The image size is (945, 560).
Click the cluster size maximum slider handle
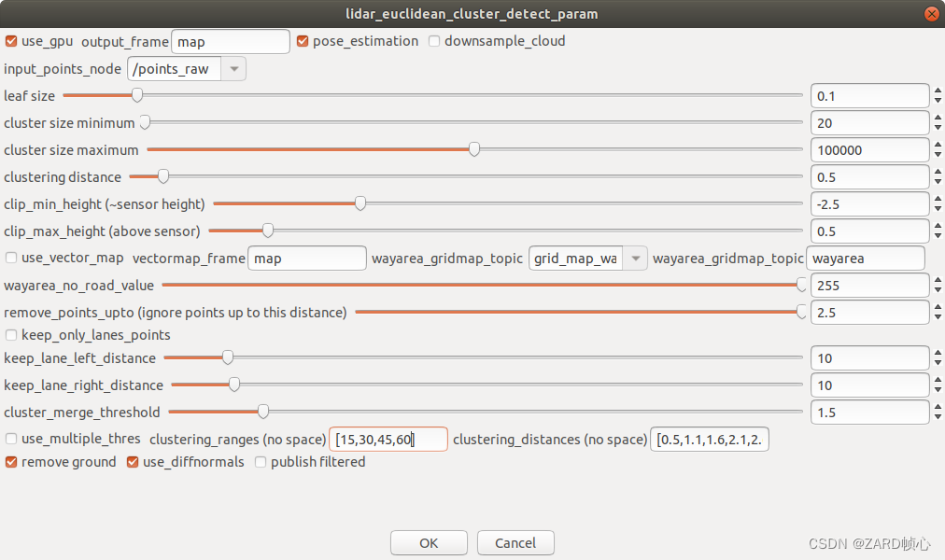coord(474,149)
